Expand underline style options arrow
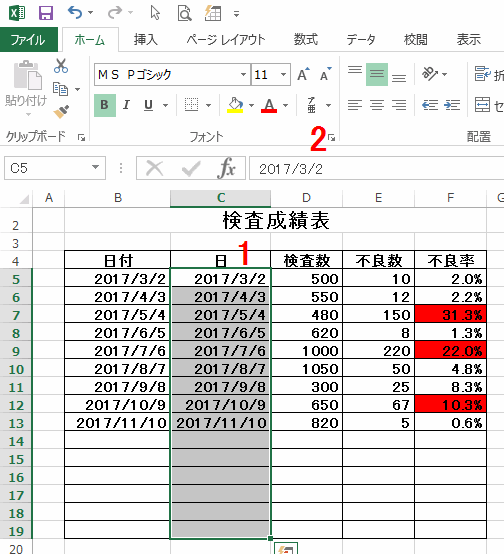The image size is (504, 554). 165,105
